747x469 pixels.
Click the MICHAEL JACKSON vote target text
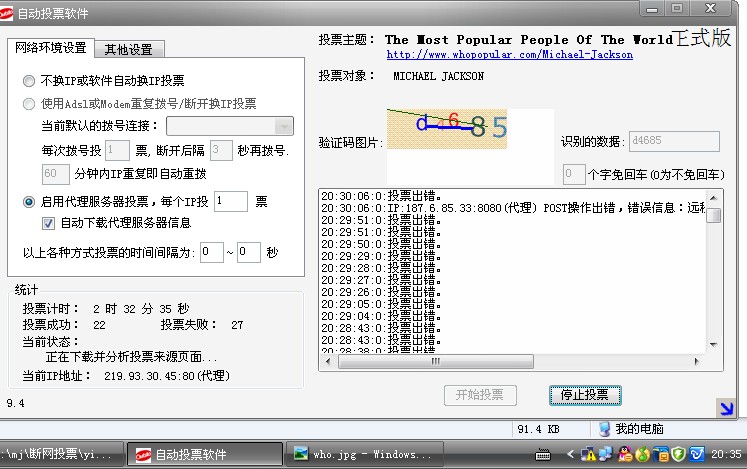coord(438,76)
